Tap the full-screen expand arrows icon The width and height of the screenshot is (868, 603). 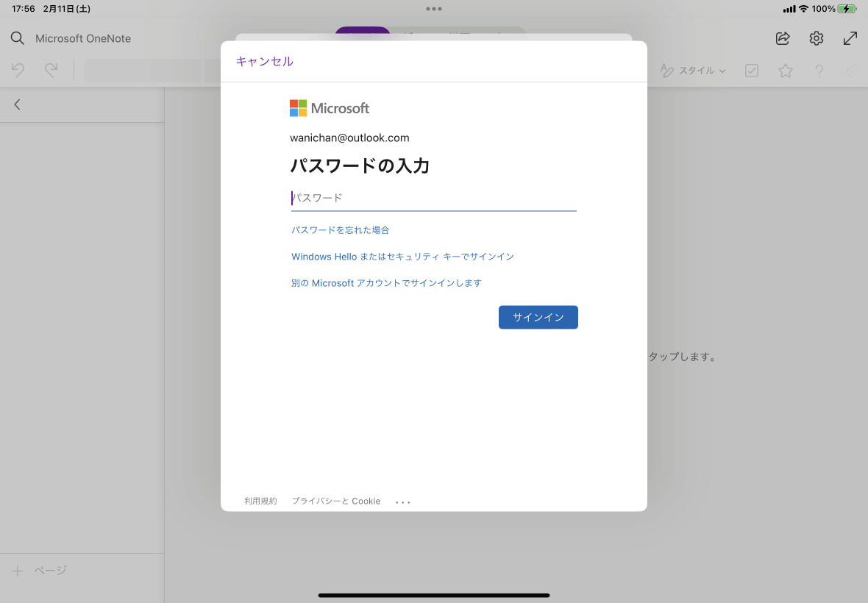[850, 38]
